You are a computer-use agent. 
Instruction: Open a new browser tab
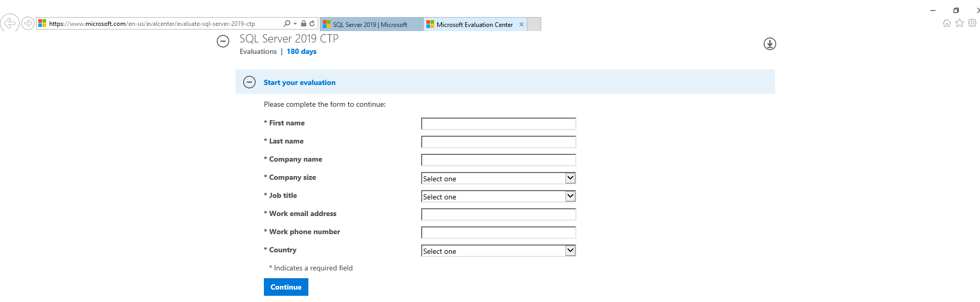click(534, 24)
